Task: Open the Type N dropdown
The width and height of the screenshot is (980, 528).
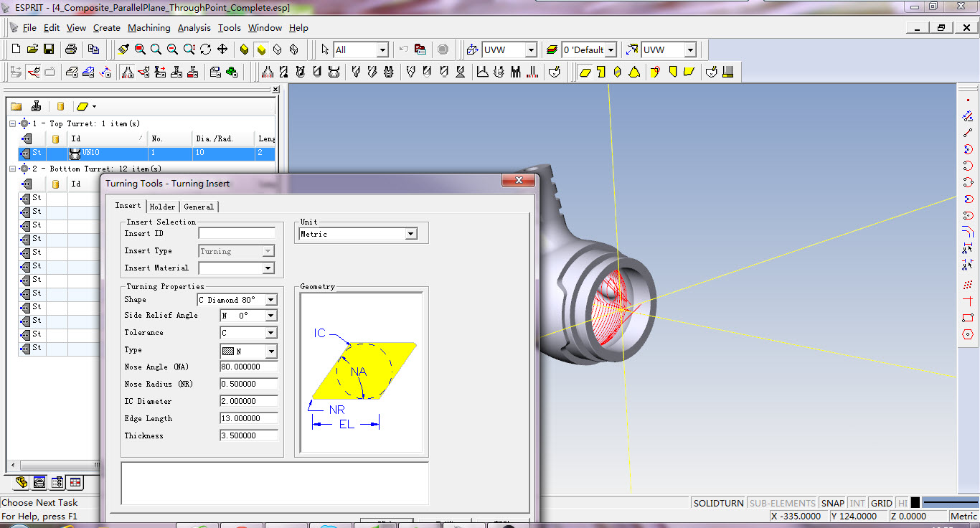Action: [271, 352]
